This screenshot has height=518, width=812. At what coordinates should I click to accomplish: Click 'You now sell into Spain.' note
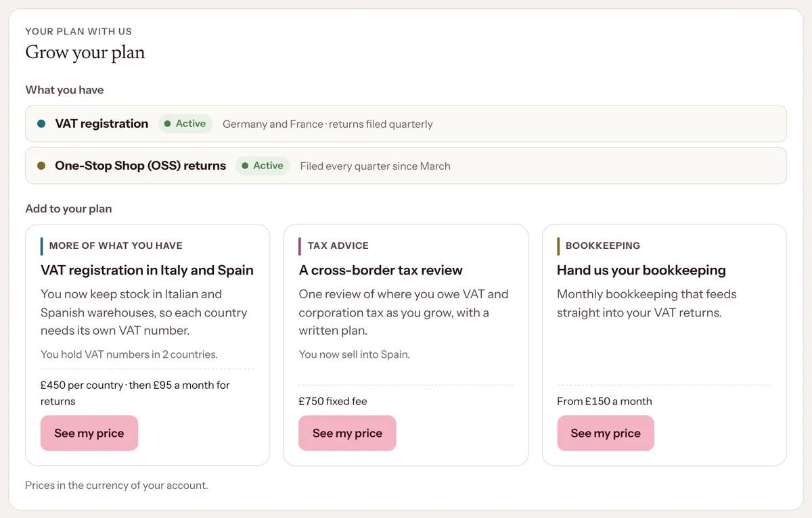355,354
